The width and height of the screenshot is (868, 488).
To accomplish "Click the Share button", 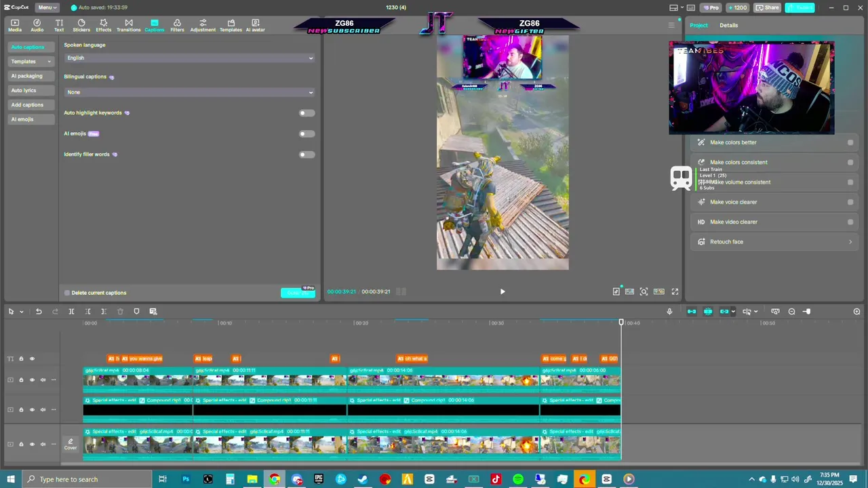I will [x=768, y=7].
